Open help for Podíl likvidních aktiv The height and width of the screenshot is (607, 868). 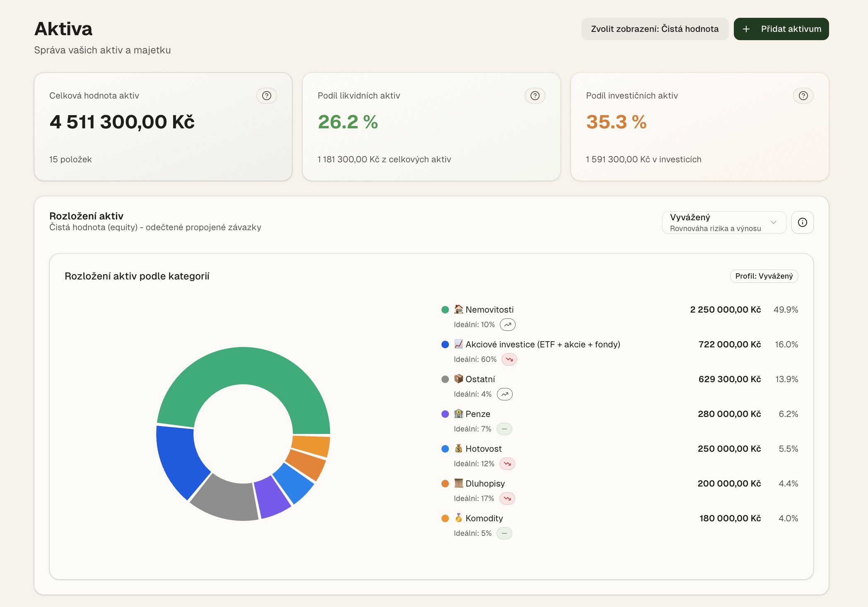click(x=535, y=96)
